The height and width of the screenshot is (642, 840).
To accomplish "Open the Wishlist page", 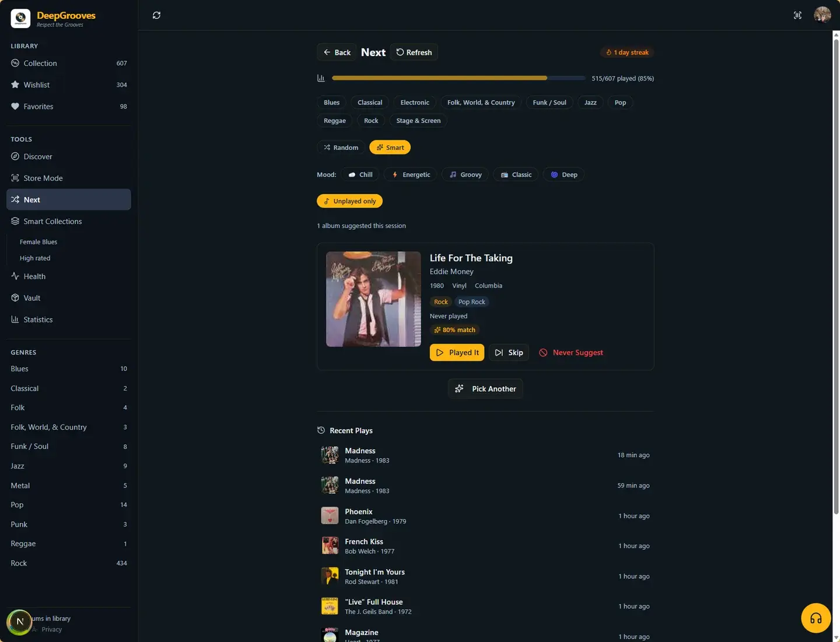I will [x=69, y=85].
